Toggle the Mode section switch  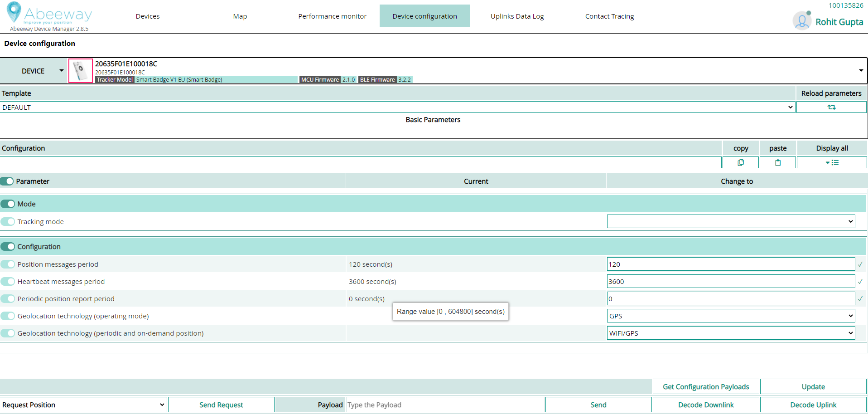[8, 204]
